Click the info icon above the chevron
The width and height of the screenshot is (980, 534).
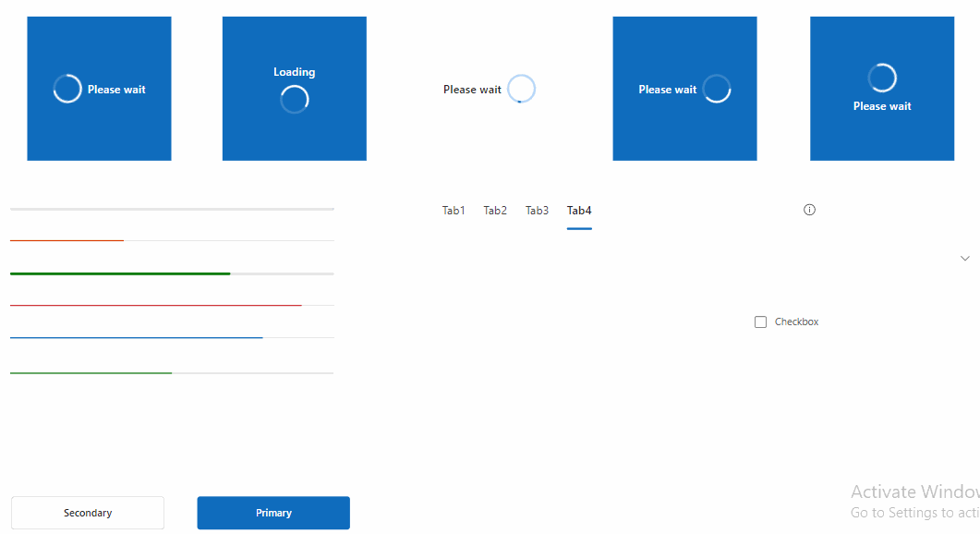tap(809, 210)
